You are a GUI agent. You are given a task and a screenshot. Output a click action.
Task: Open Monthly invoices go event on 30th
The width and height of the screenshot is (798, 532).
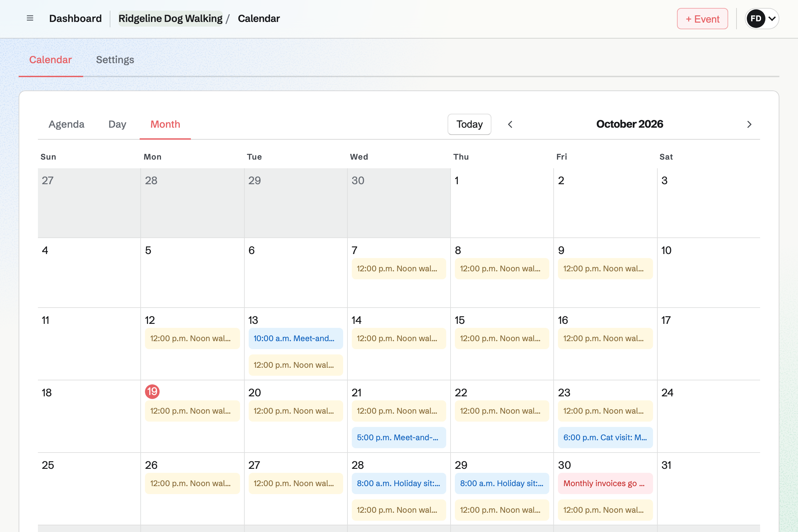605,483
